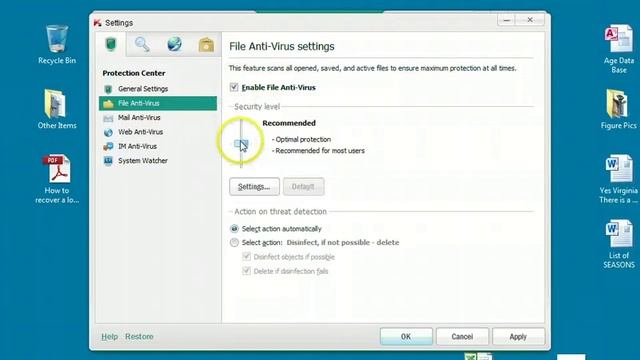Screen dimensions: 640x360
Task: Select the How to recover PDF file
Action: 57,179
